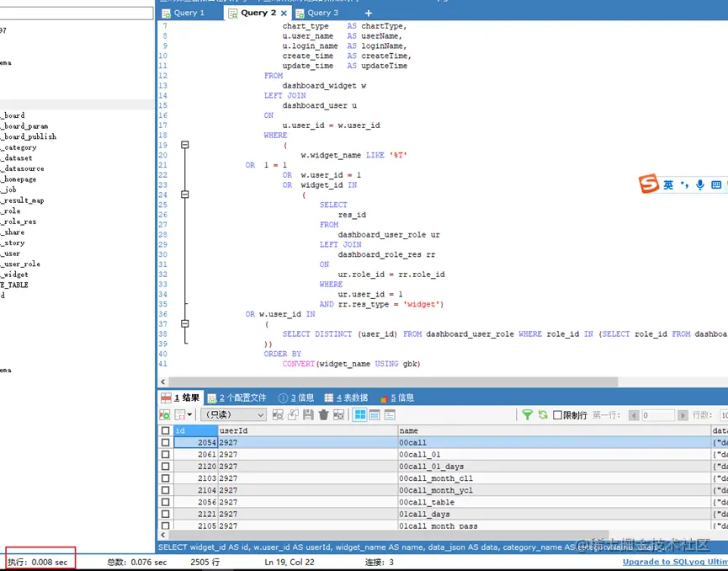Add a new query tab

pos(368,13)
